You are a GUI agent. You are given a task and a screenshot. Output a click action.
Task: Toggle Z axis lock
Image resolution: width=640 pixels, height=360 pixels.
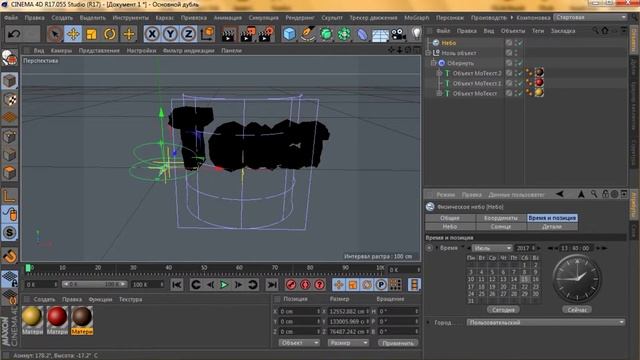188,34
